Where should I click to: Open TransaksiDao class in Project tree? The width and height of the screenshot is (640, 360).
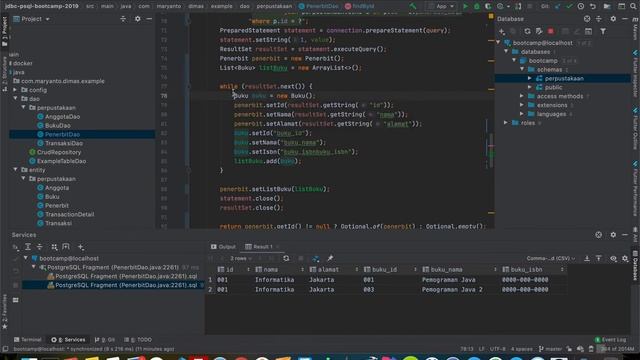[64, 143]
